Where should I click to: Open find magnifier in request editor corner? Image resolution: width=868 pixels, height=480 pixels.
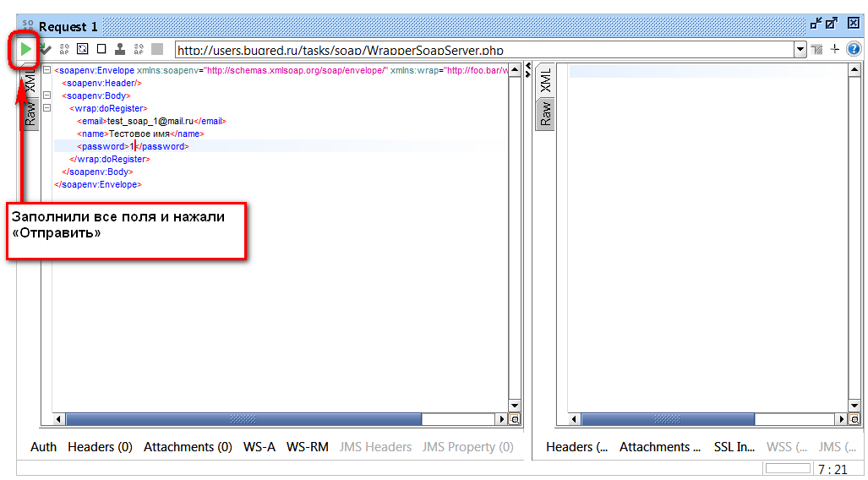tap(515, 420)
